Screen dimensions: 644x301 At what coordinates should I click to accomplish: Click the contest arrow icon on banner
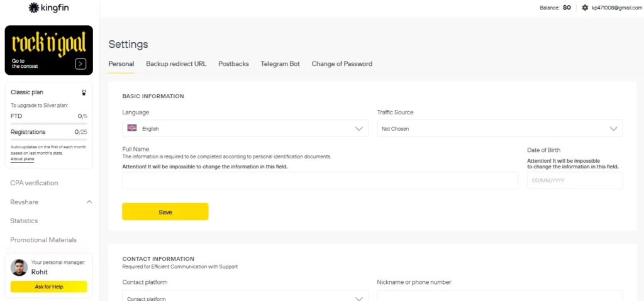pyautogui.click(x=80, y=63)
